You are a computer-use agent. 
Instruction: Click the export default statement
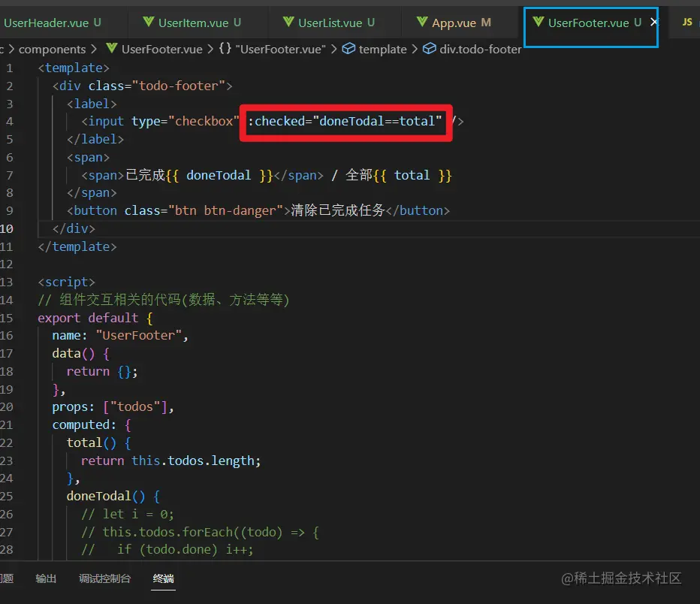(x=95, y=318)
